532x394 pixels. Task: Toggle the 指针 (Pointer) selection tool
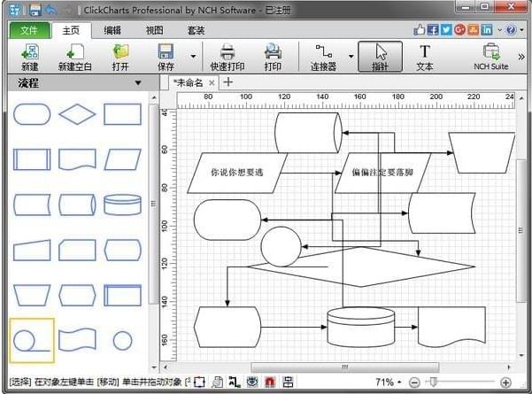point(379,57)
